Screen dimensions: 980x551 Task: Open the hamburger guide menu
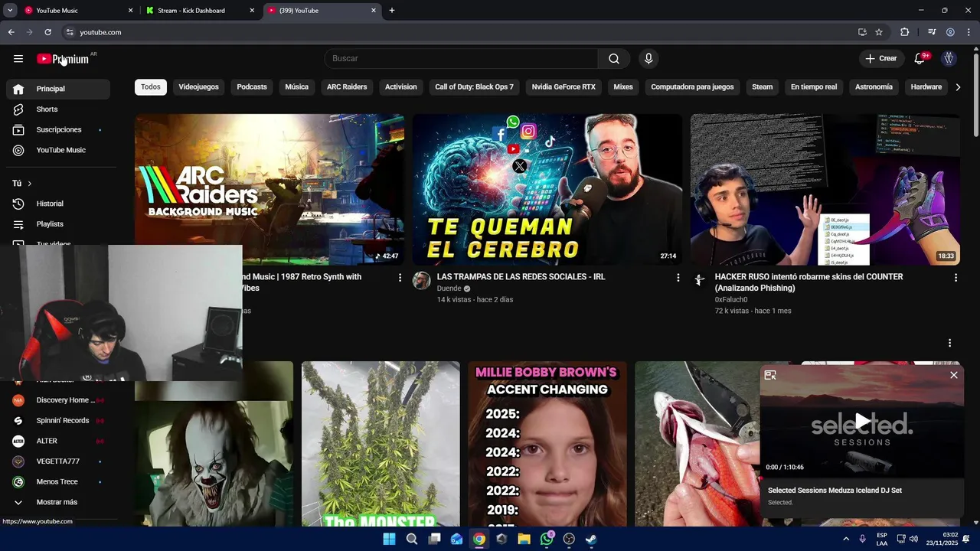(x=18, y=58)
